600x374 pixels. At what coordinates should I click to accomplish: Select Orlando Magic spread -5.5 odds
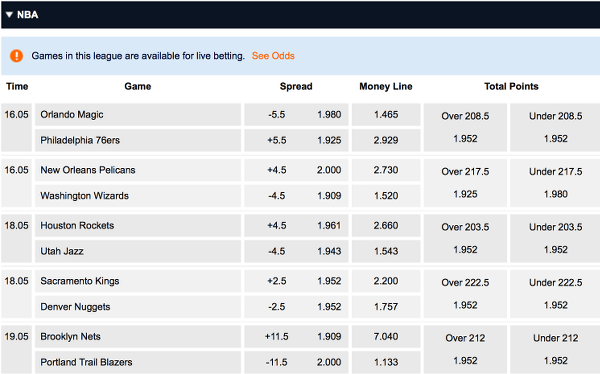pos(296,114)
